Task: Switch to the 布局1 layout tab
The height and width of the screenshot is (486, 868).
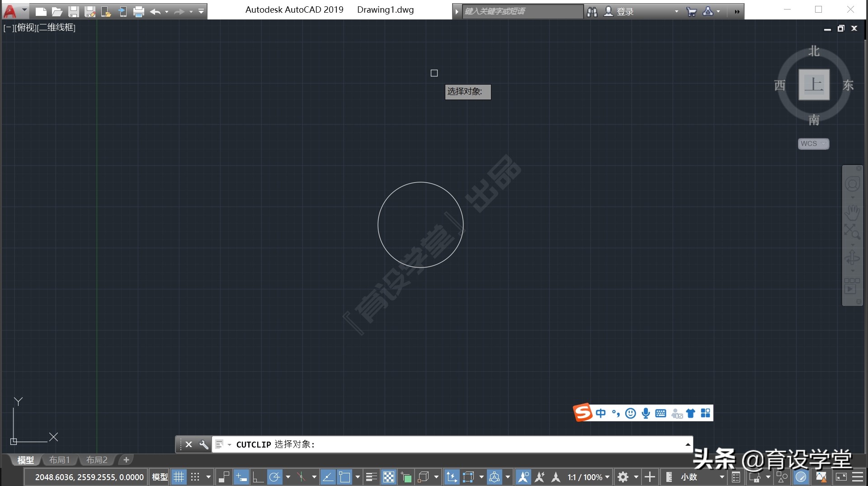Action: (x=60, y=460)
